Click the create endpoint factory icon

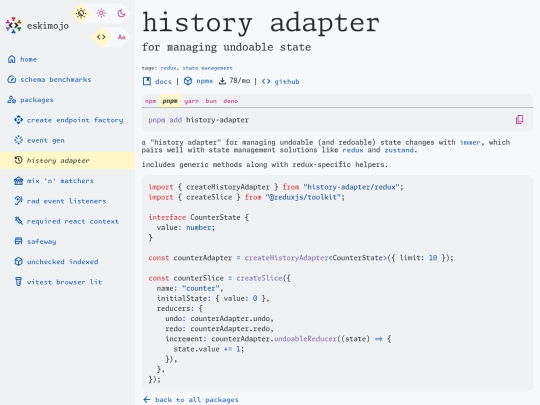click(18, 120)
